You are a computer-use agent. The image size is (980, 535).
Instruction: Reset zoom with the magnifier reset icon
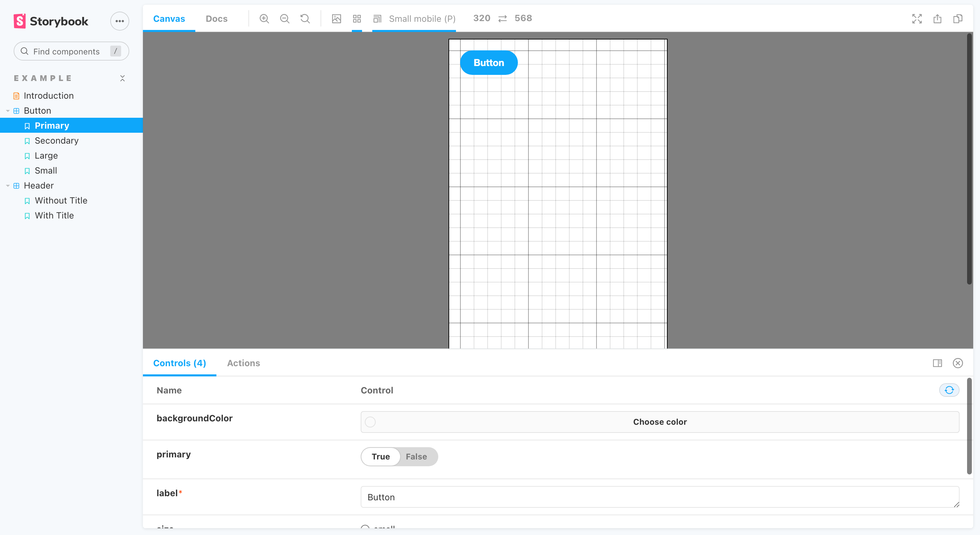click(x=305, y=19)
